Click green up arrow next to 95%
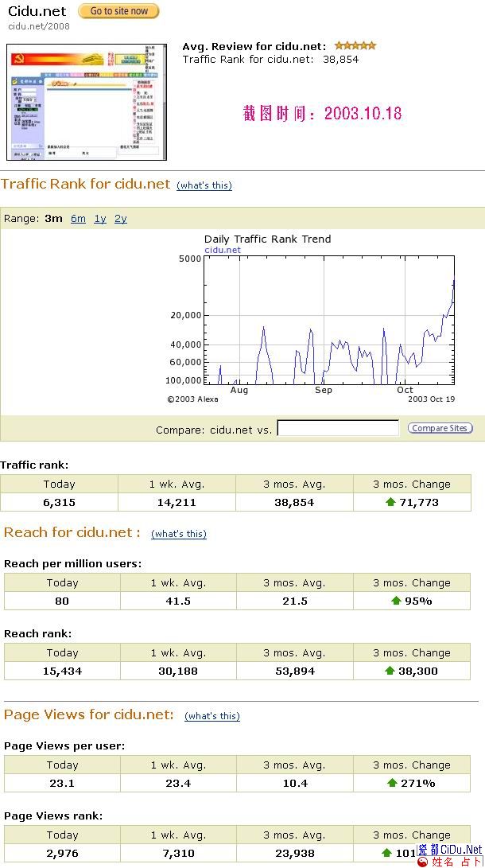 tap(396, 601)
